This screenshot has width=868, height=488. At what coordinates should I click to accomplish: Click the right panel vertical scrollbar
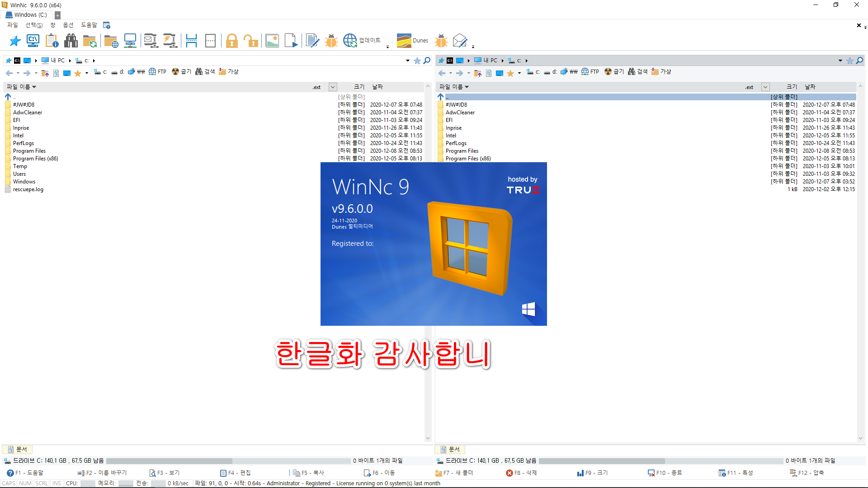(x=860, y=262)
